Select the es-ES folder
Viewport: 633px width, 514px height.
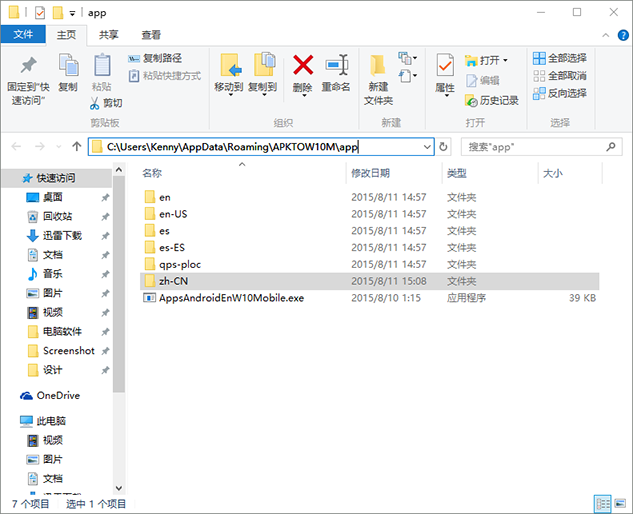point(369,248)
